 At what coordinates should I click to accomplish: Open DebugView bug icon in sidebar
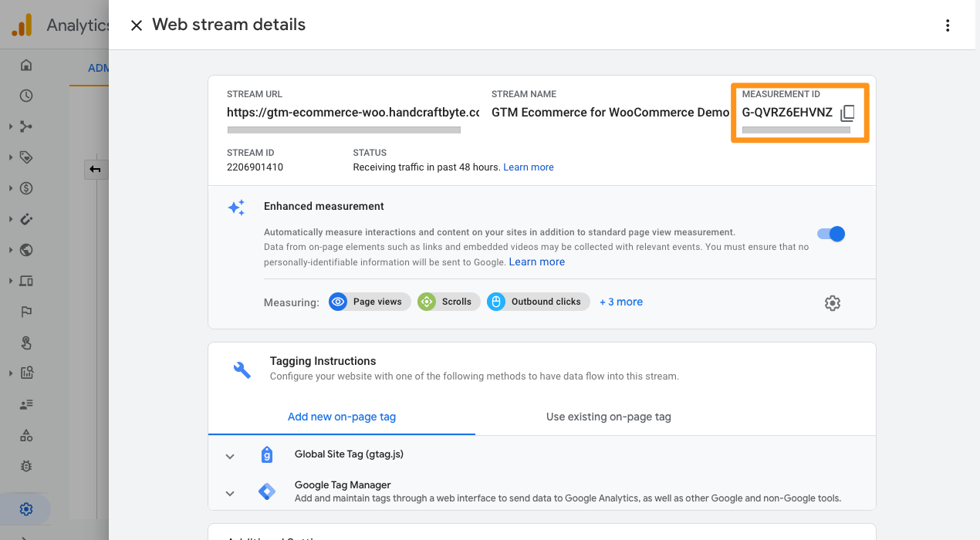[x=26, y=466]
